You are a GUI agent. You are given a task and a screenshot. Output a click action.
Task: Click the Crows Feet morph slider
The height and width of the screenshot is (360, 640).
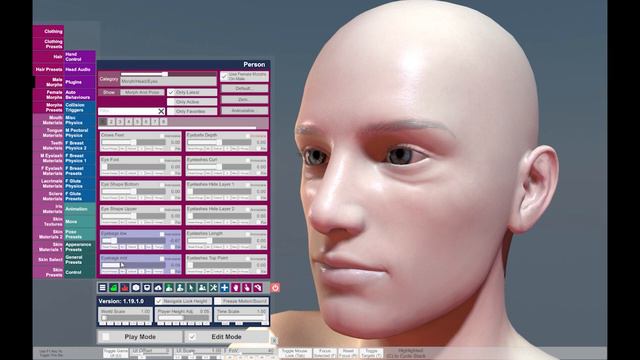pyautogui.click(x=134, y=142)
